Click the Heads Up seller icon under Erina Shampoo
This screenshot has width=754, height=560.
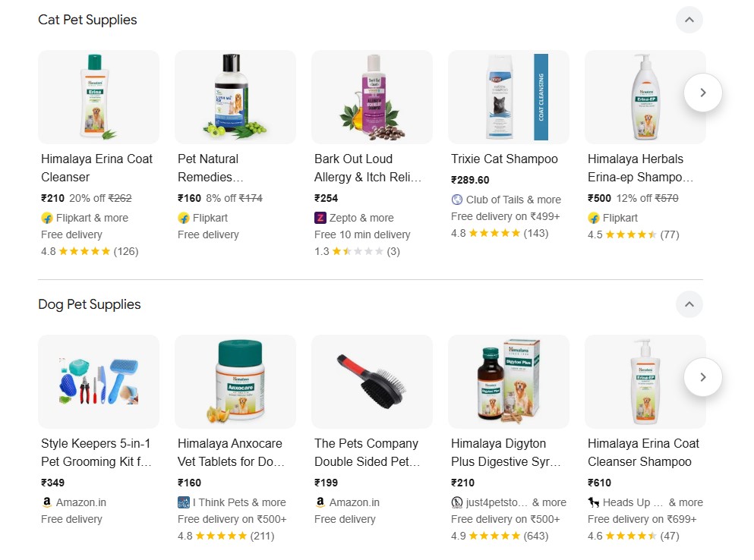(x=593, y=502)
